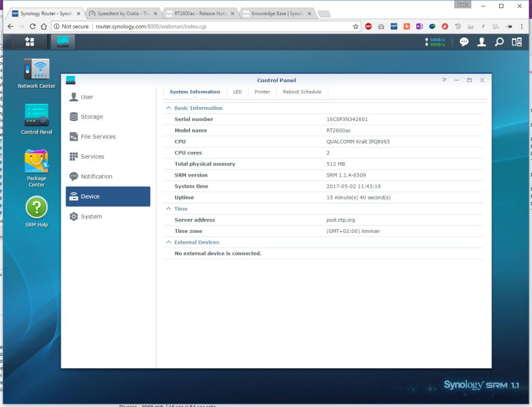532x407 pixels.
Task: Switch to the Reboot Schedule tab
Action: point(302,92)
